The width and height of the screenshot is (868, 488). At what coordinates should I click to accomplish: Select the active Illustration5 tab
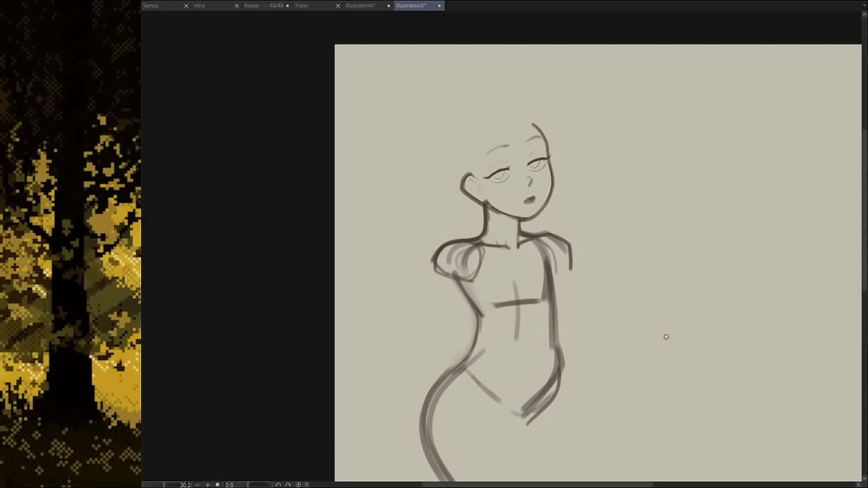(411, 5)
